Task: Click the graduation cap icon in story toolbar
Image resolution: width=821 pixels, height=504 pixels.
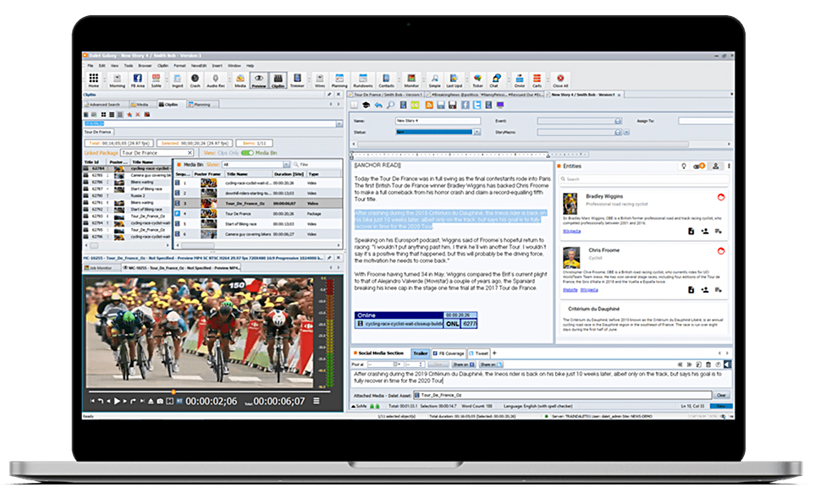Action: click(366, 105)
